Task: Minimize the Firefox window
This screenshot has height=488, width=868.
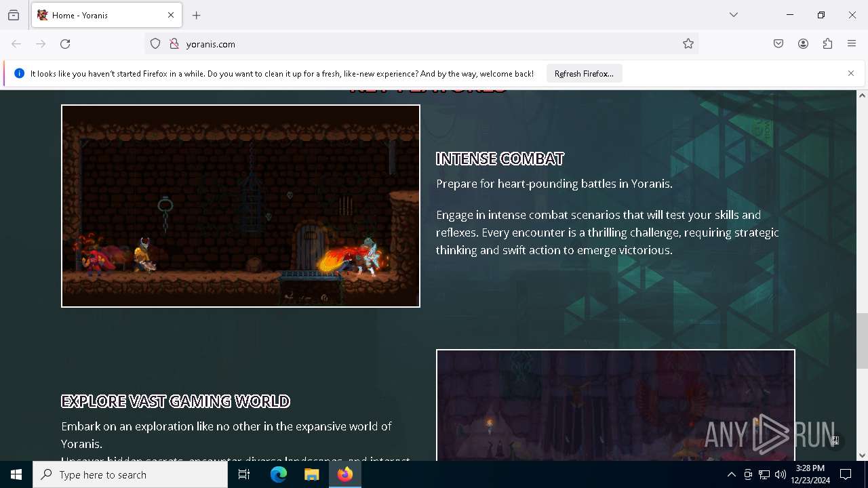Action: (790, 15)
